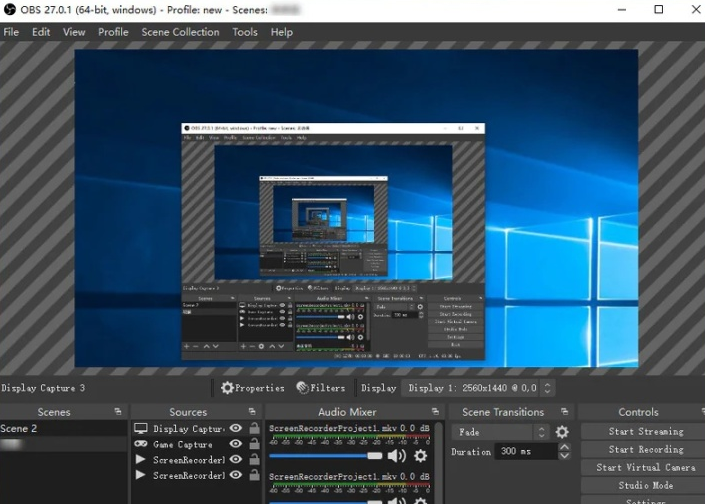Open the Tools menu

click(245, 32)
